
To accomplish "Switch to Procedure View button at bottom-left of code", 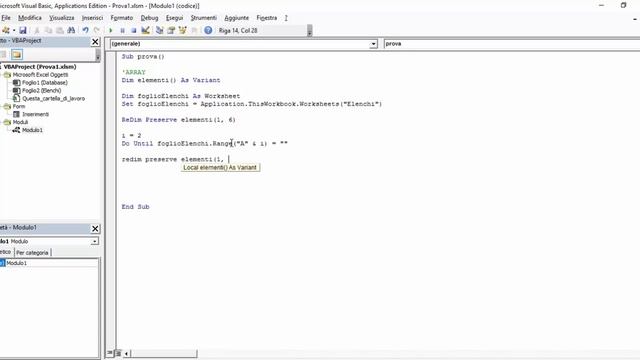I will coord(110,353).
